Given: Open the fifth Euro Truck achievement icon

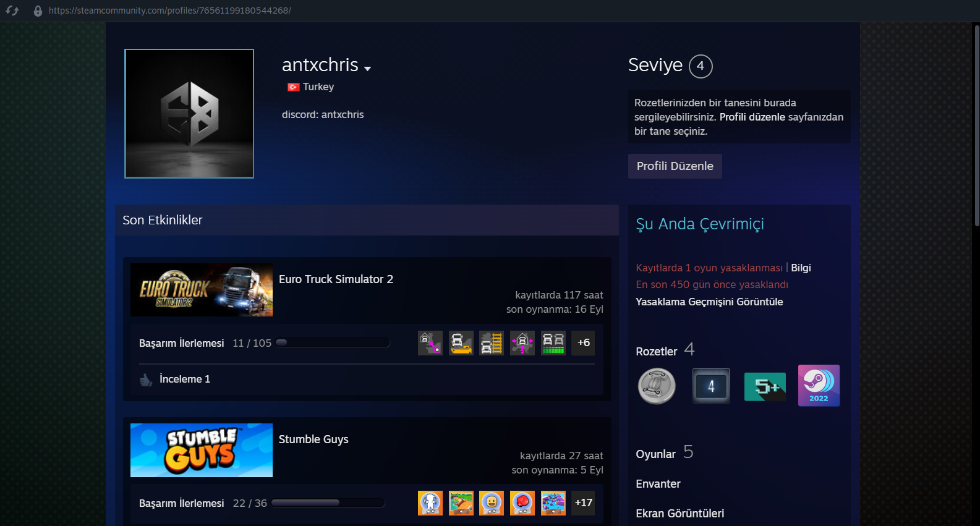Looking at the screenshot, I should [x=553, y=343].
